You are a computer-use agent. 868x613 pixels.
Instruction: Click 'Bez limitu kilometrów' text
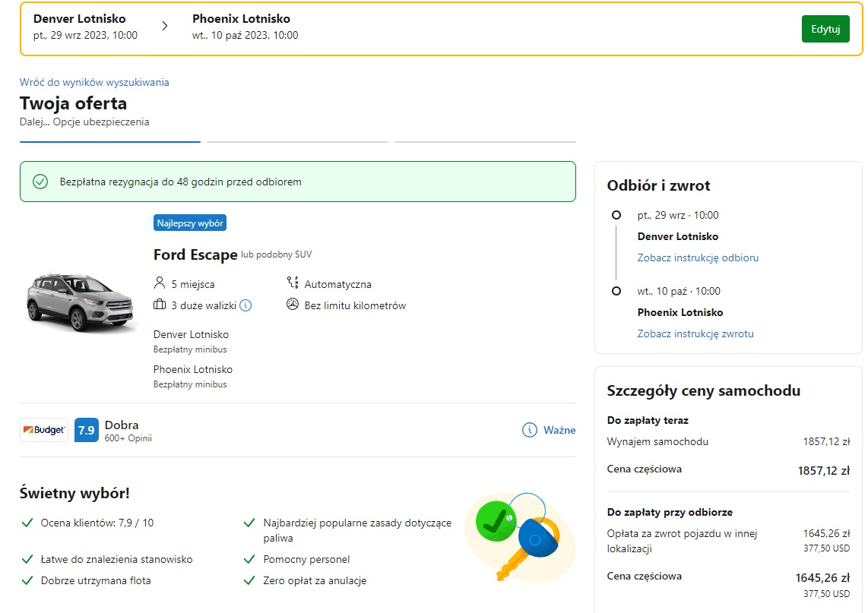point(355,305)
